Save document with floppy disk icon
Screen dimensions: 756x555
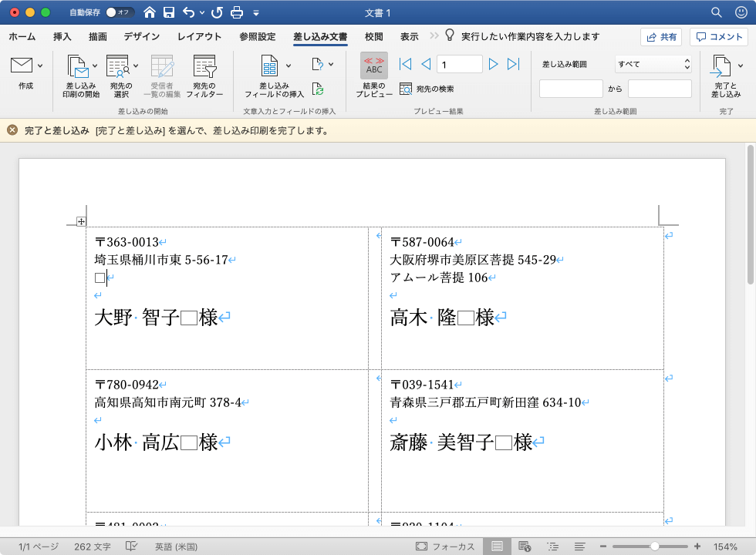[x=169, y=12]
